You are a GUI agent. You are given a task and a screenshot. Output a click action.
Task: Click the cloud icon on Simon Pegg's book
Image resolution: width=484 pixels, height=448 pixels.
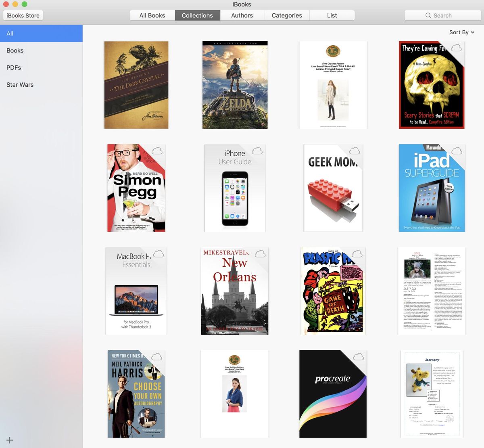coord(157,151)
